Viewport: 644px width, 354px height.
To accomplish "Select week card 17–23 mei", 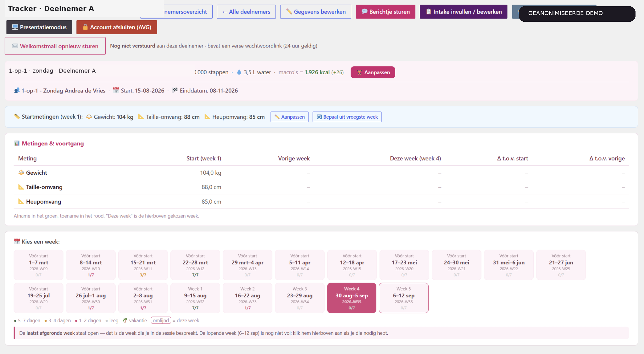I will pyautogui.click(x=404, y=265).
